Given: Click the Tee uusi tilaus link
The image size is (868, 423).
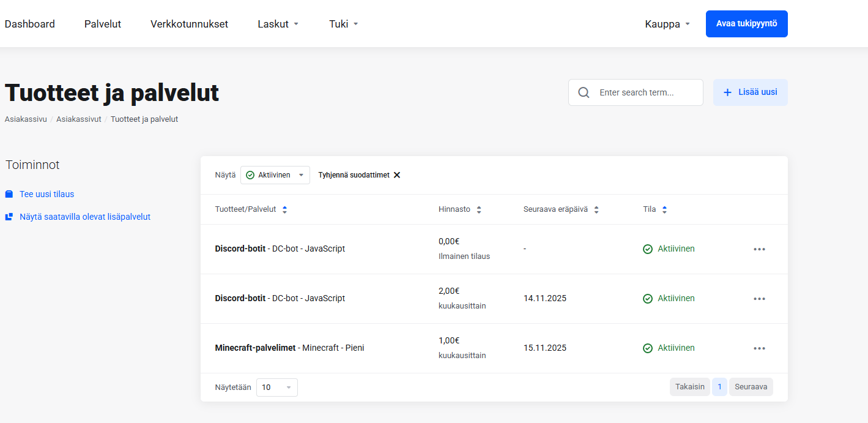Looking at the screenshot, I should (46, 194).
